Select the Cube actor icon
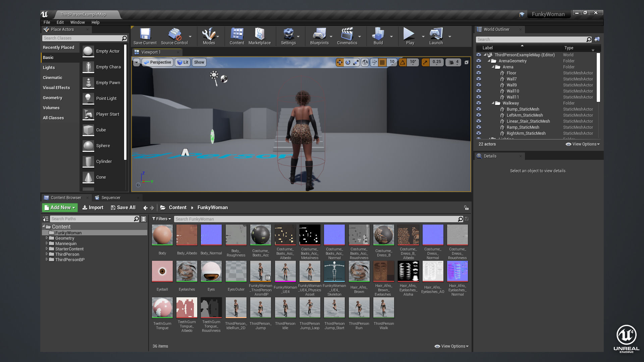The image size is (644, 362). (x=88, y=130)
